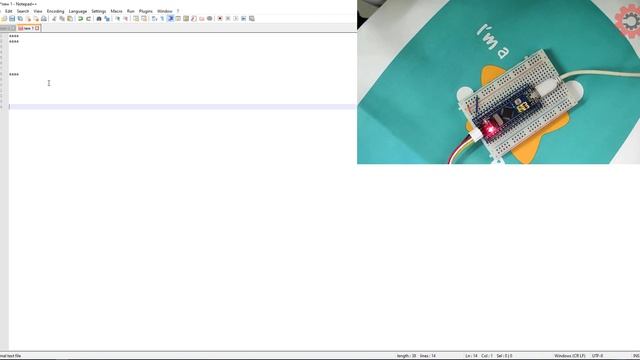Open the Language menu
This screenshot has height=360, width=640.
(x=78, y=11)
